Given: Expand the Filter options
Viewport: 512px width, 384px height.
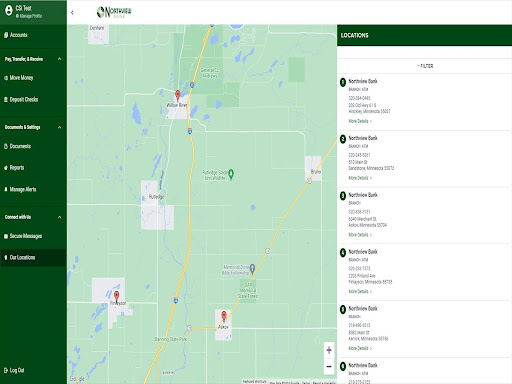Looking at the screenshot, I should (425, 66).
